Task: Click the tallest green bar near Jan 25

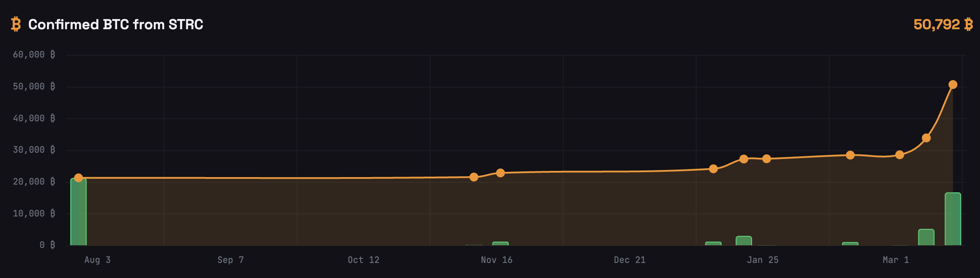Action: (744, 241)
